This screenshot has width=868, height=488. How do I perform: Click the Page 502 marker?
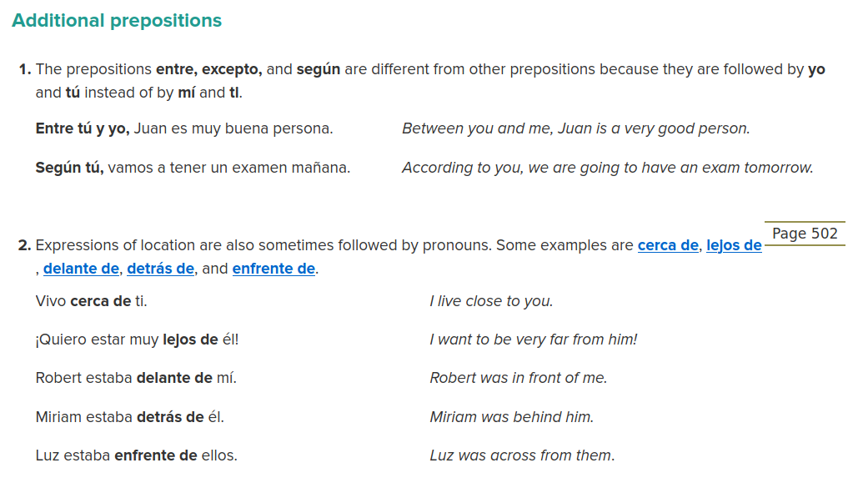805,234
